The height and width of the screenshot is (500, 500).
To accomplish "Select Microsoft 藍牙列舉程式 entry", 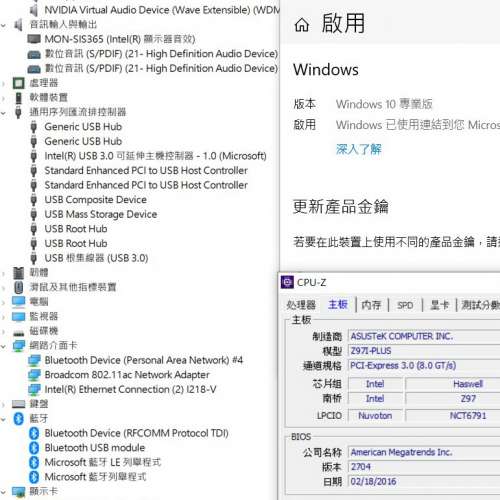I will (x=95, y=477).
